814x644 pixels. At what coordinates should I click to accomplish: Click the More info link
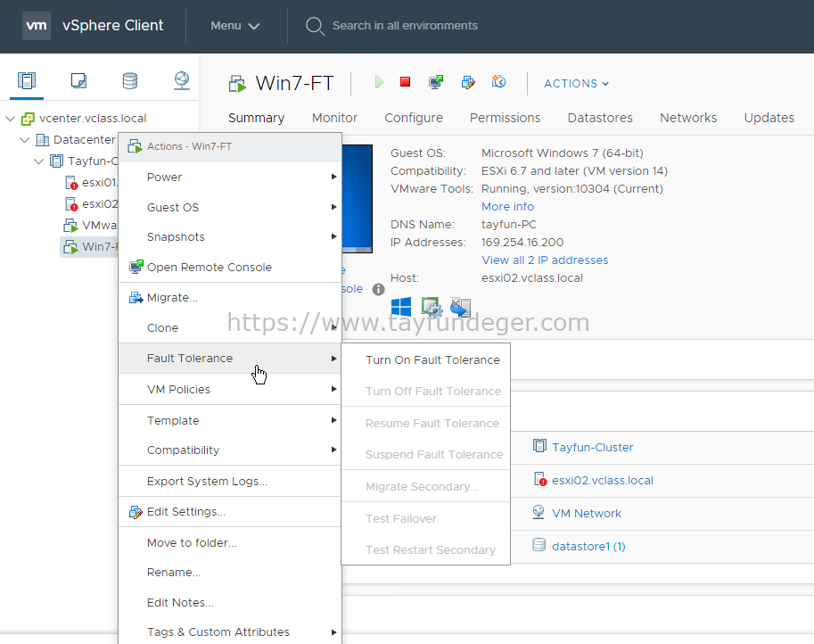pyautogui.click(x=507, y=207)
